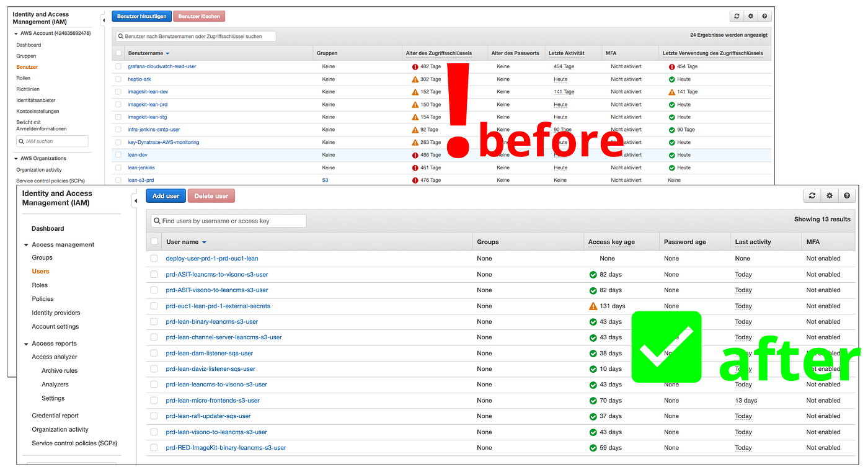
Task: Open prd-lean-rafl-updater-sqs-user link
Action: [208, 416]
